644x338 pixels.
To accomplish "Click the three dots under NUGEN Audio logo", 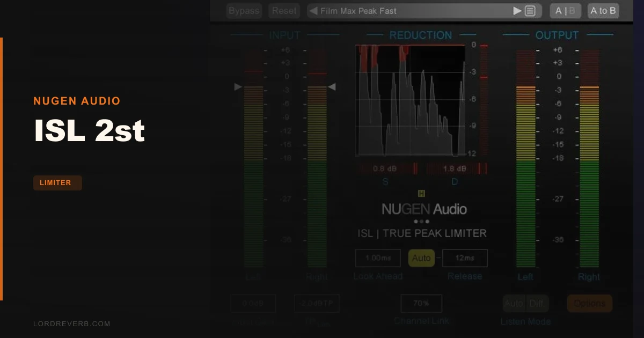I will point(421,221).
